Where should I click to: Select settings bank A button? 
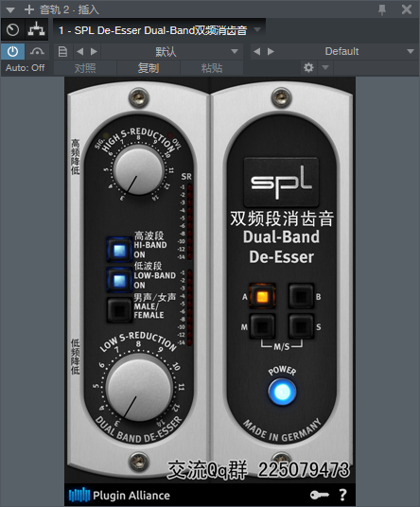[x=262, y=296]
